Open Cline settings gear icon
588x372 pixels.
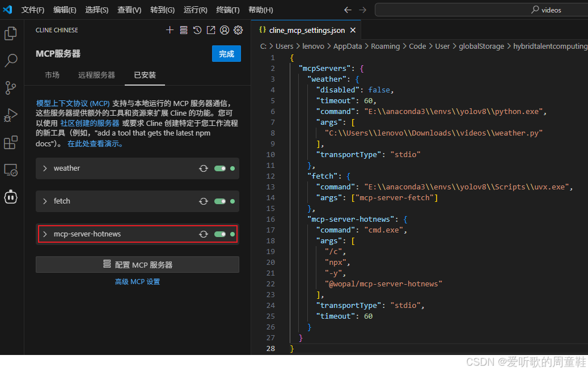(x=238, y=30)
